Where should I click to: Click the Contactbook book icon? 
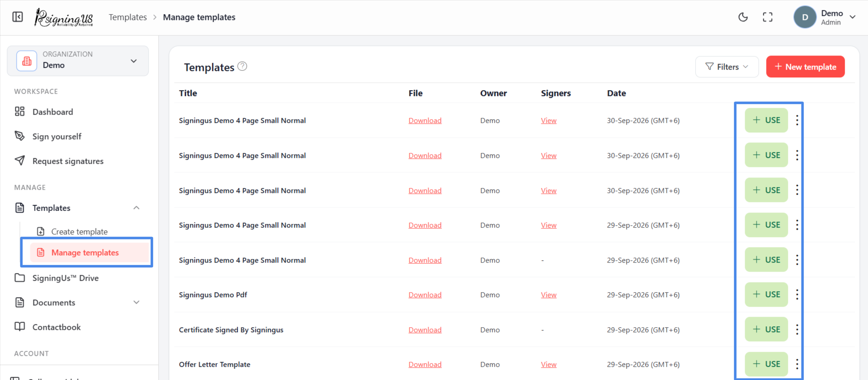pyautogui.click(x=20, y=326)
